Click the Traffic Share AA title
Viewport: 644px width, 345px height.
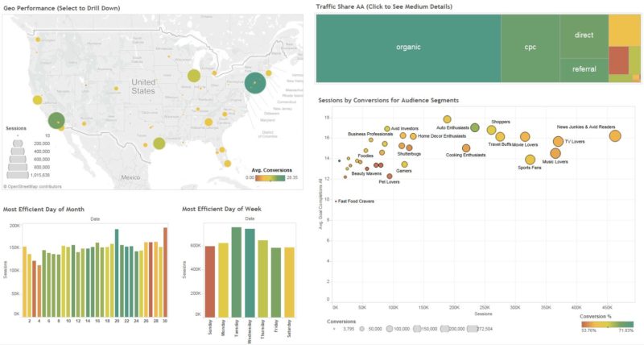pyautogui.click(x=384, y=6)
